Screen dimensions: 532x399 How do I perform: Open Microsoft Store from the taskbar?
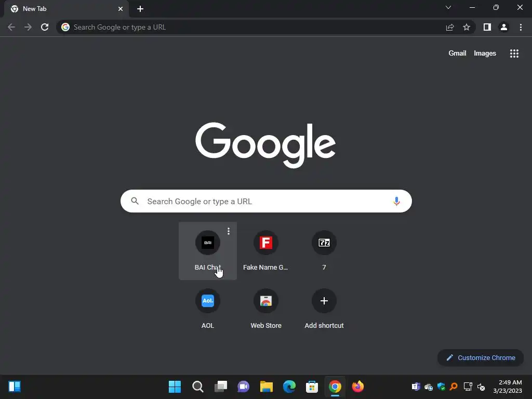click(312, 387)
